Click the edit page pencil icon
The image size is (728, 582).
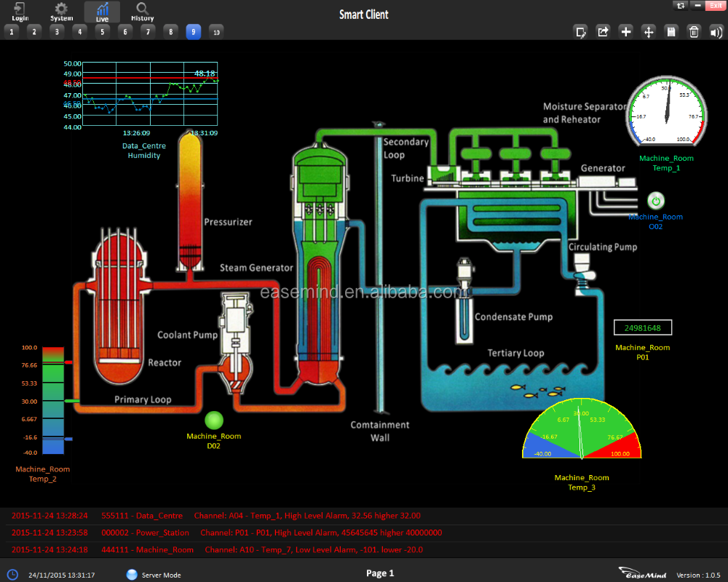tap(580, 31)
